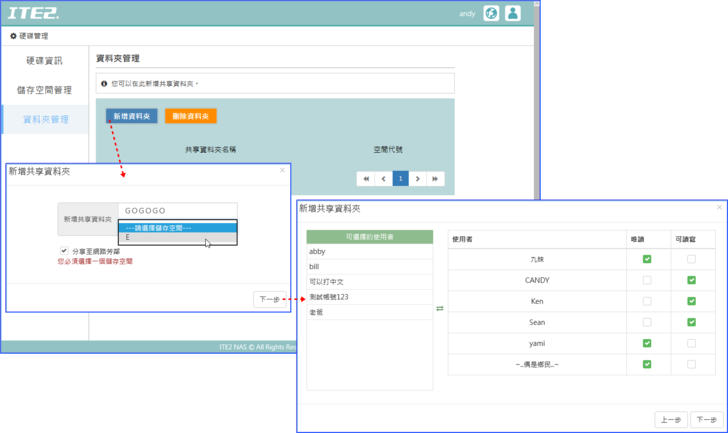728x433 pixels.
Task: Open 硬碟資訊 in the sidebar
Action: [x=44, y=61]
